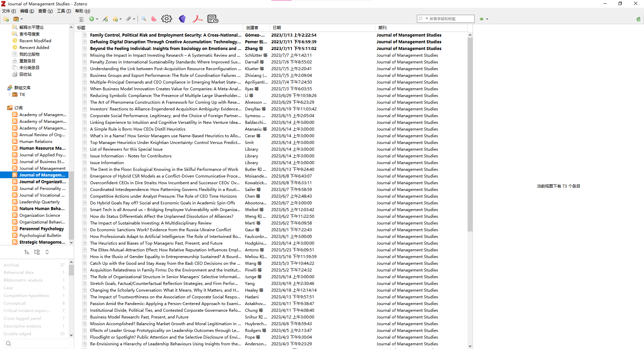Open the 帮助 (H) menu

coord(83,11)
